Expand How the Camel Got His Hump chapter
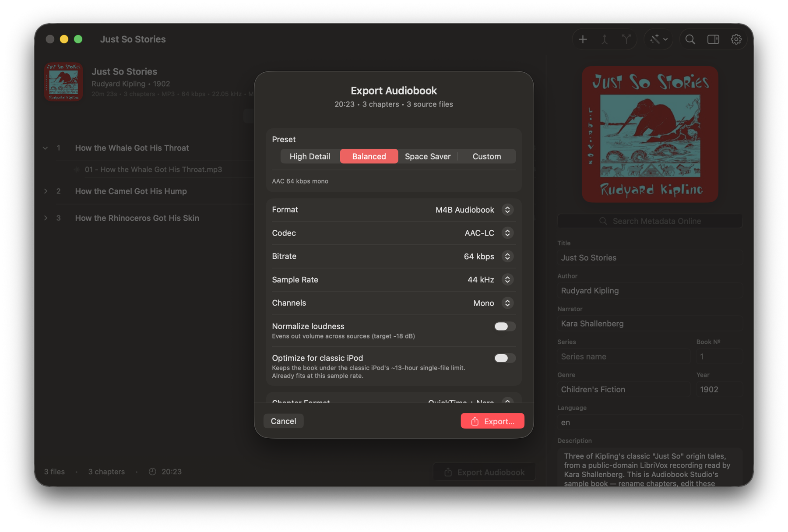This screenshot has height=532, width=788. (x=46, y=191)
